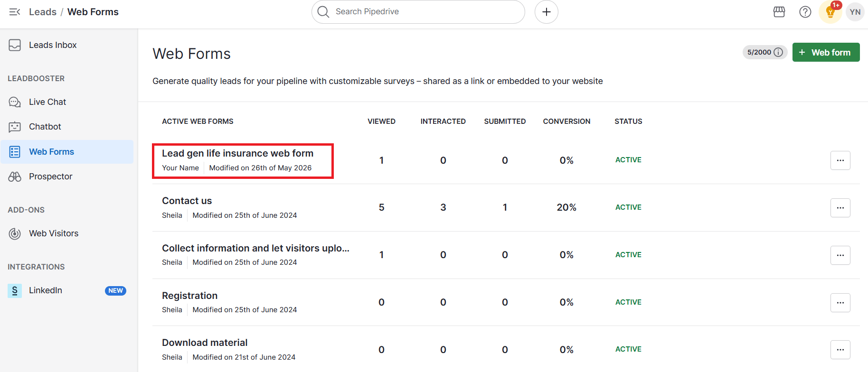The height and width of the screenshot is (372, 868).
Task: Click the 20% conversion value
Action: [566, 207]
